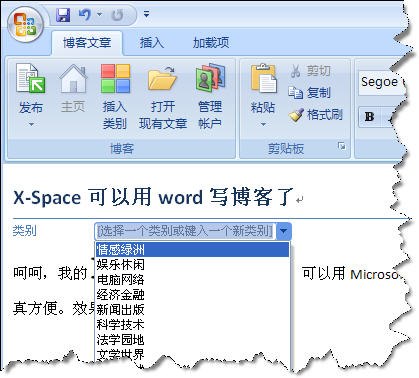Cut selection with 剪切
Viewport: 419px width, 378px height.
(x=310, y=71)
